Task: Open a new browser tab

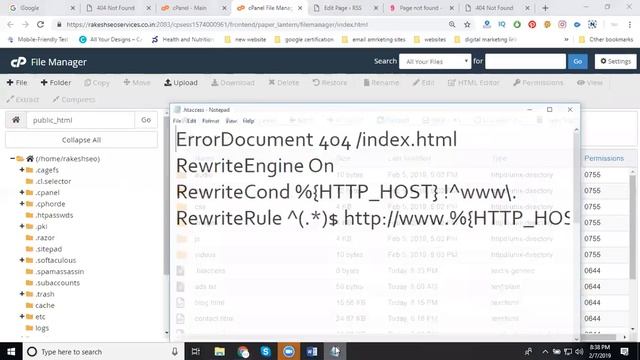Action: tap(545, 8)
